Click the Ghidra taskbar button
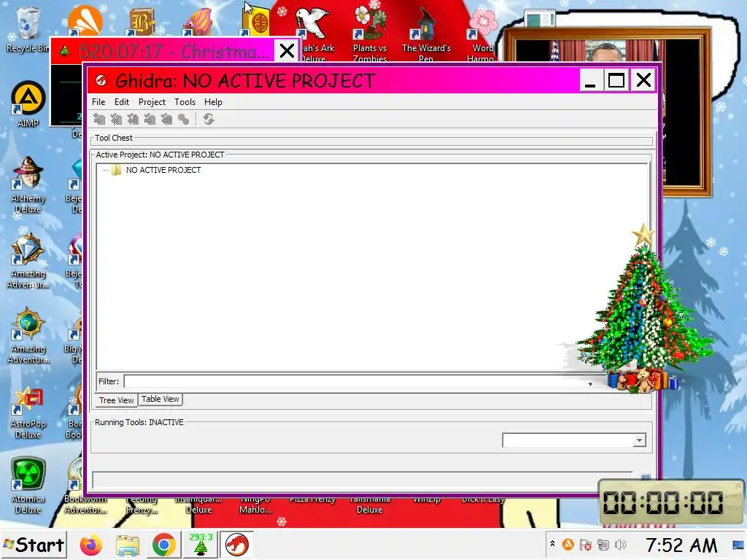The image size is (747, 560). pos(237,544)
